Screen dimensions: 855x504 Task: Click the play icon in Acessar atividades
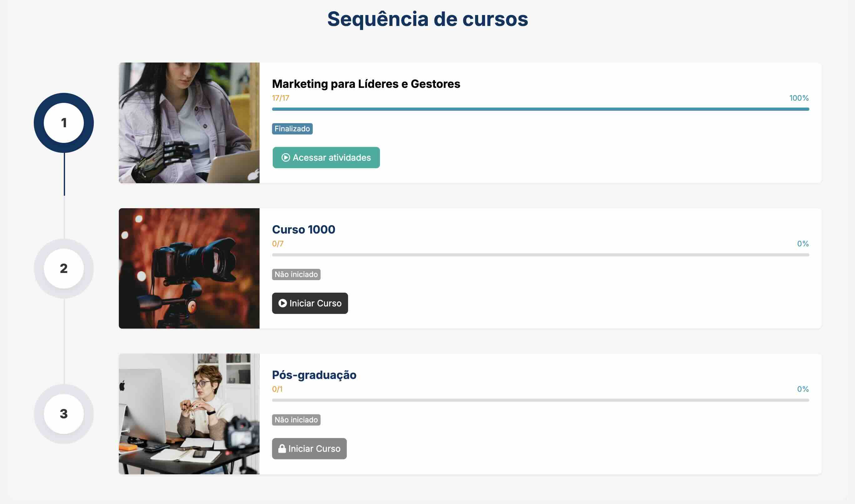[x=286, y=158]
